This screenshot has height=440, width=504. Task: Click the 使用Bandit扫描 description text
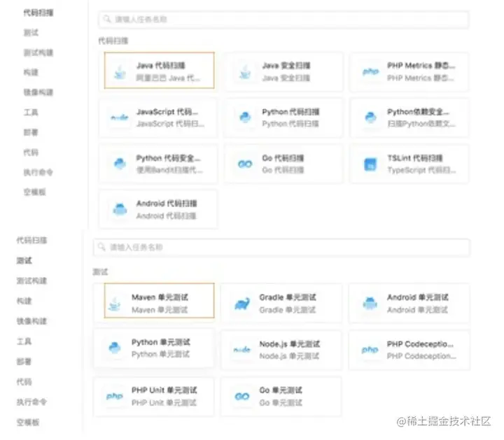[x=169, y=170]
